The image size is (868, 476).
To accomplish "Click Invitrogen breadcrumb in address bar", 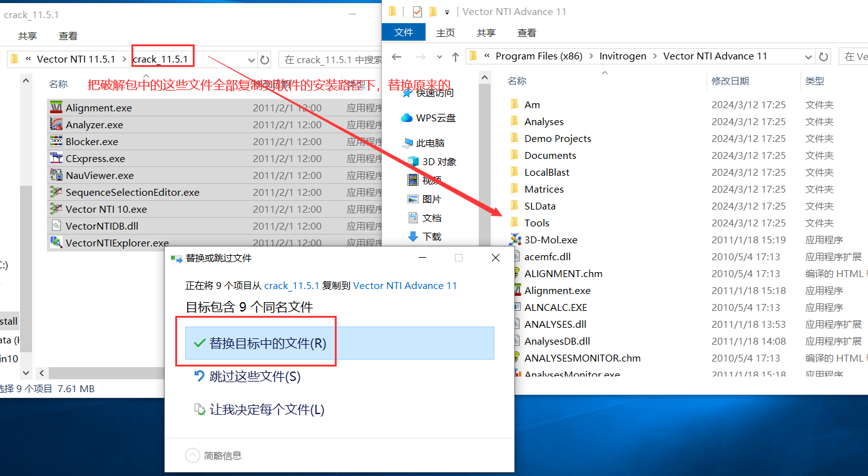I will tap(623, 56).
